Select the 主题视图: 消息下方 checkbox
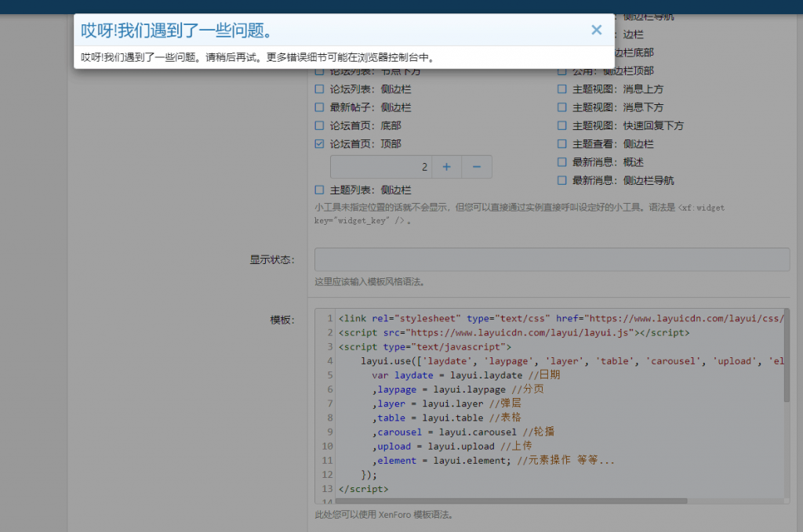The height and width of the screenshot is (532, 803). pos(562,107)
